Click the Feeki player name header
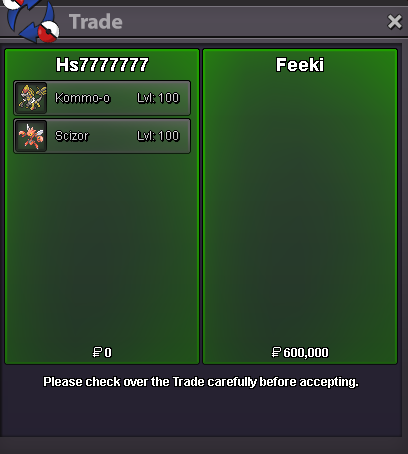The height and width of the screenshot is (454, 408). (300, 65)
